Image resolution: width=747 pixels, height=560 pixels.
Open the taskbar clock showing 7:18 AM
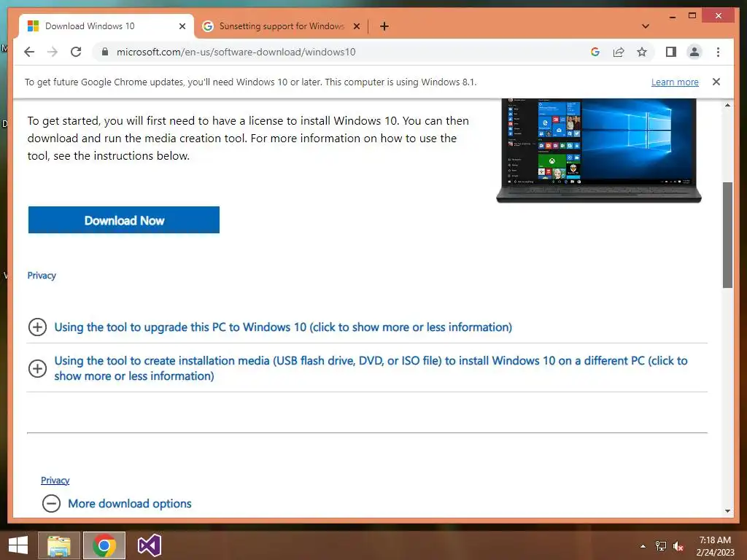715,546
